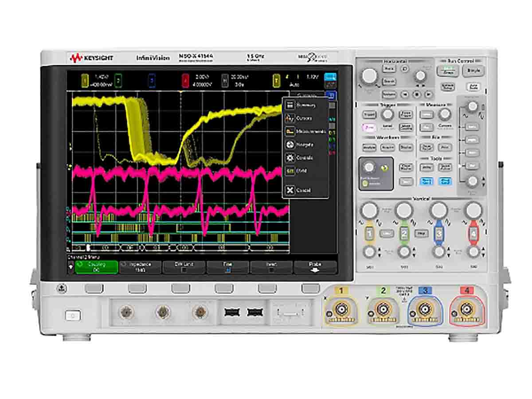Pick Navigate in the sidebar popup menu
The height and width of the screenshot is (399, 532).
(305, 145)
